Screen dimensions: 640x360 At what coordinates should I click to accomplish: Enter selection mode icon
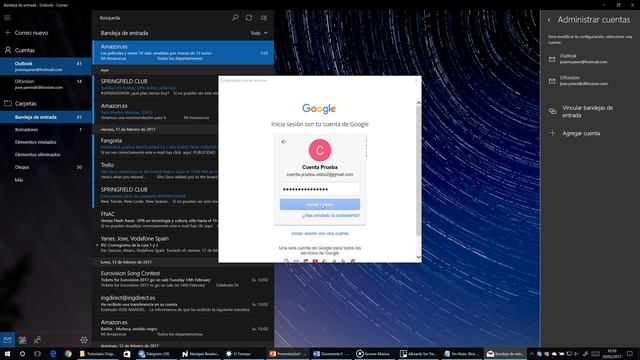coord(264,18)
